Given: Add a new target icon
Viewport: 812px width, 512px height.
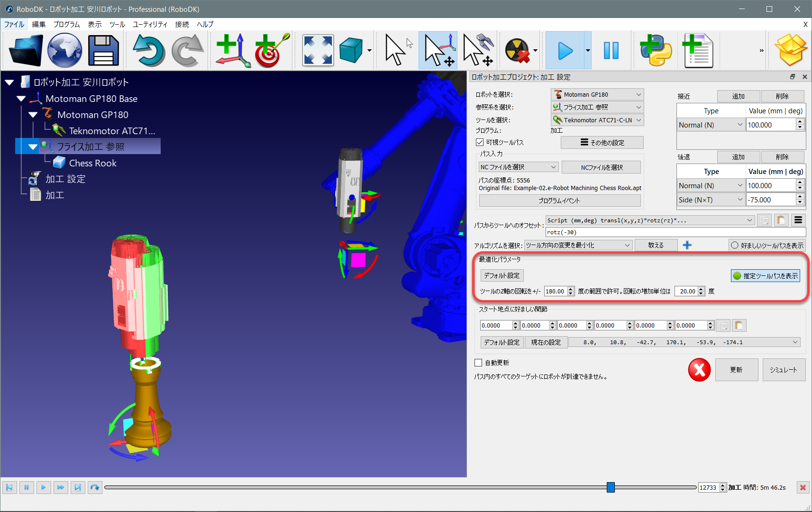Looking at the screenshot, I should pos(272,50).
